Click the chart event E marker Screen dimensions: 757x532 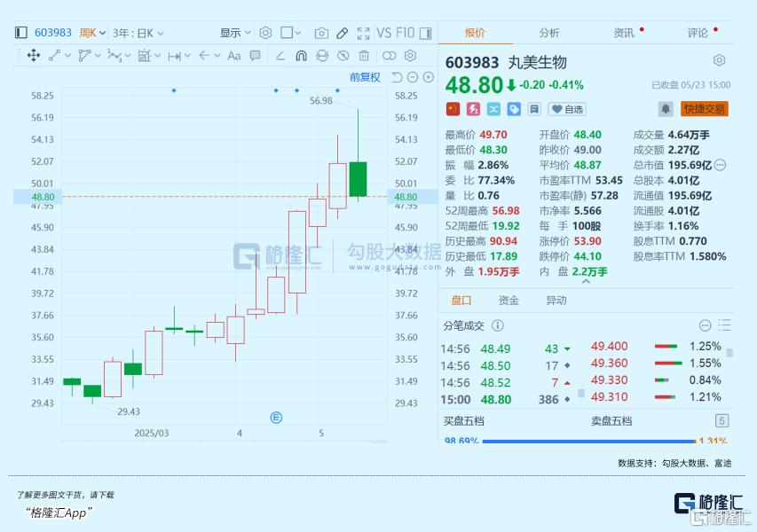click(276, 418)
